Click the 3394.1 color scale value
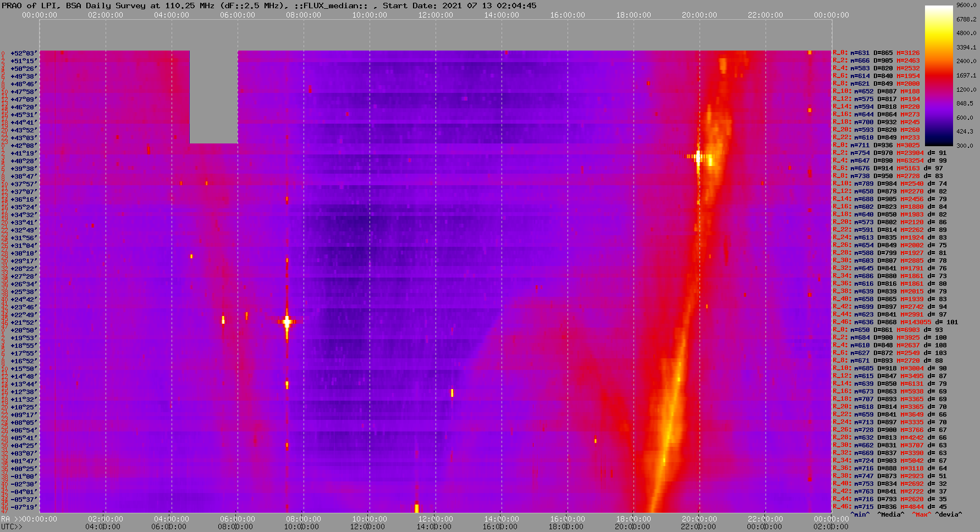Screen dimensions: 980x532 pos(966,47)
